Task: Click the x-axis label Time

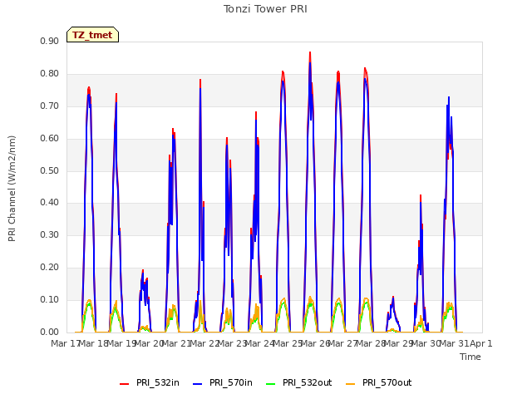Action: point(470,357)
